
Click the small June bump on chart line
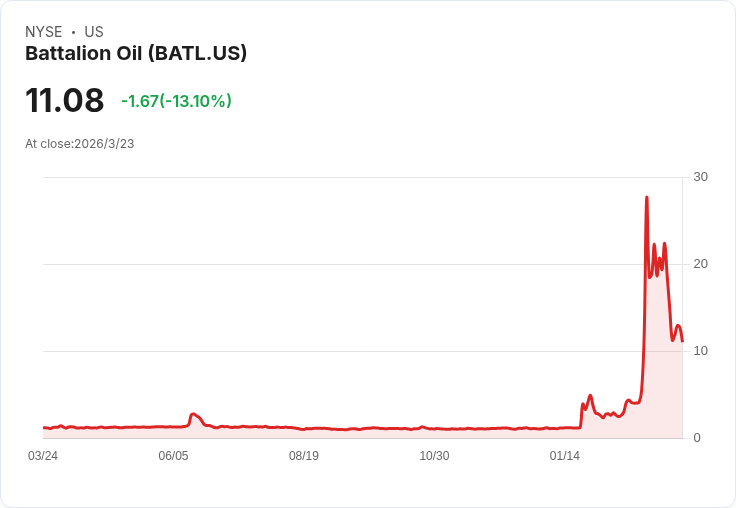pyautogui.click(x=193, y=414)
